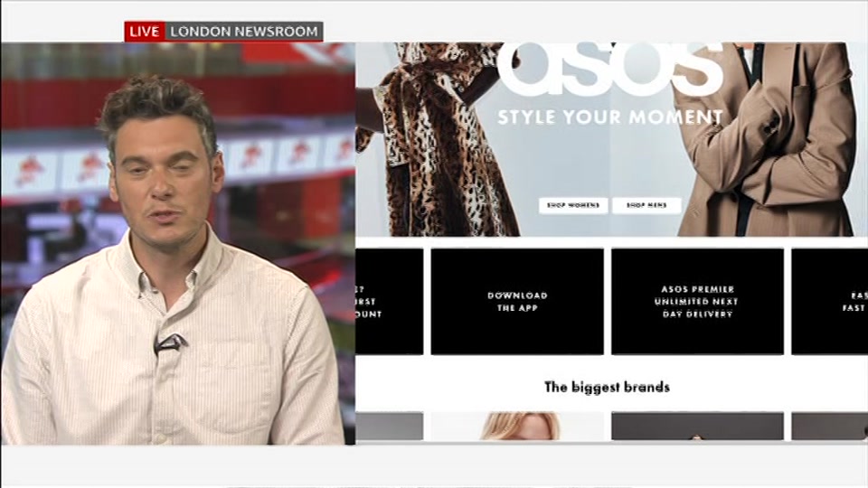Open the blonde model brand thumbnail
The width and height of the screenshot is (868, 488).
[x=517, y=426]
